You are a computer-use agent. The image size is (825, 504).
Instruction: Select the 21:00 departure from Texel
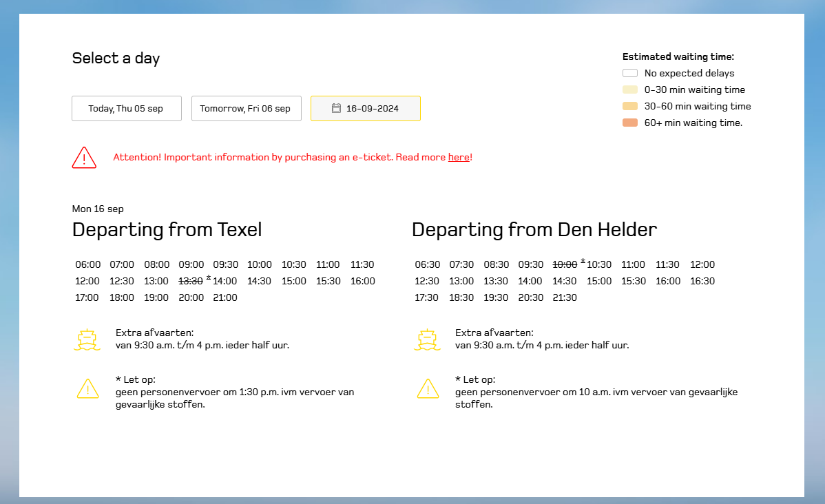point(225,297)
